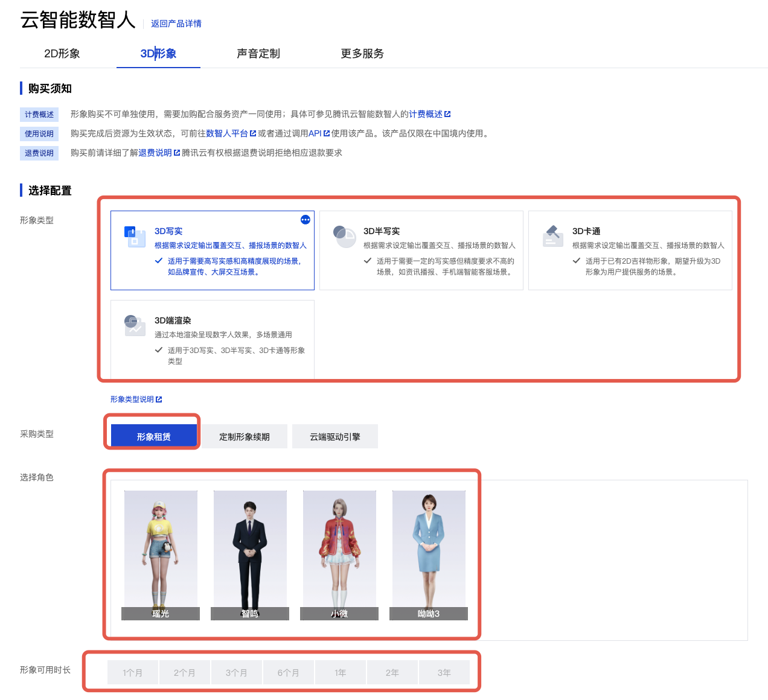This screenshot has height=700, width=768.
Task: Switch to the 3D形象 tab
Action: (x=158, y=54)
